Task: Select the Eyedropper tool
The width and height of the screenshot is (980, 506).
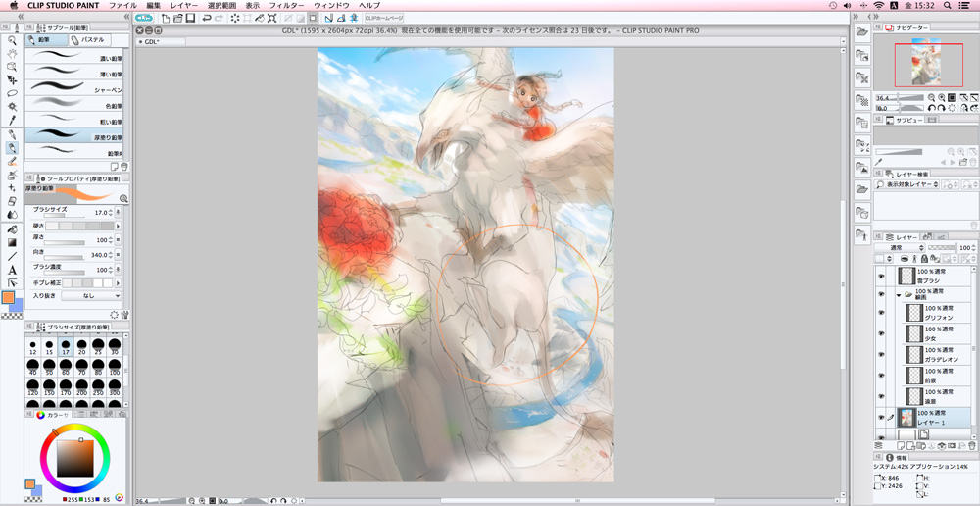Action: pyautogui.click(x=12, y=120)
